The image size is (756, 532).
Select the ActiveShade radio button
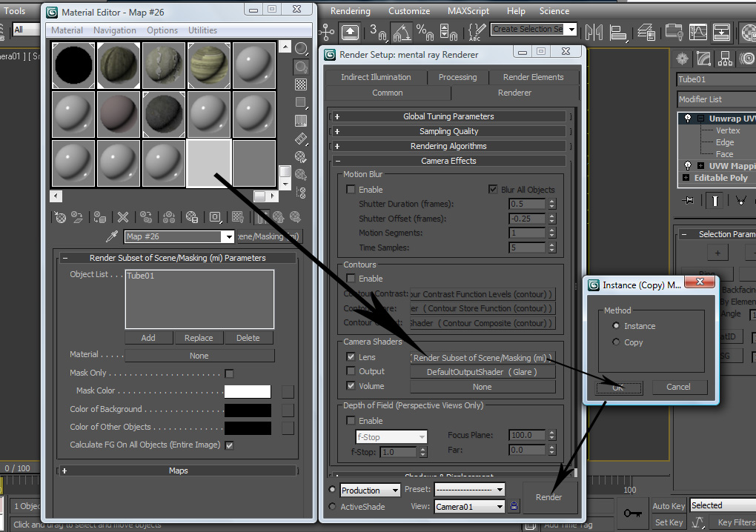(332, 507)
